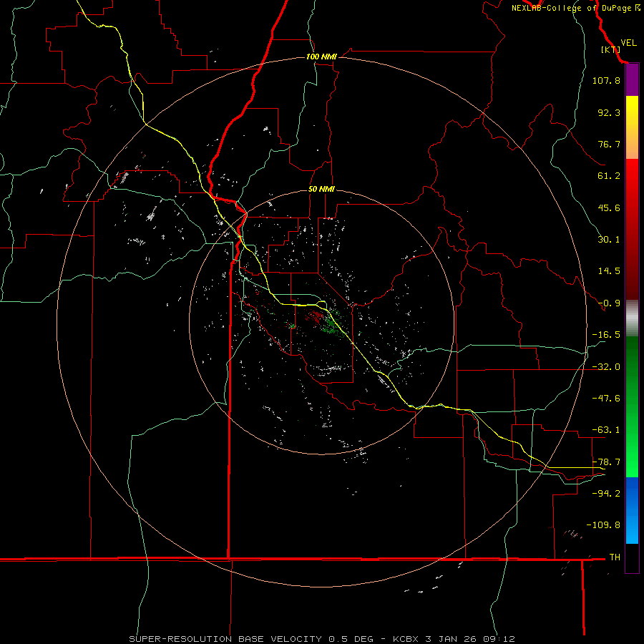Click the 50 NMI range ring label
The height and width of the screenshot is (644, 644).
(321, 190)
